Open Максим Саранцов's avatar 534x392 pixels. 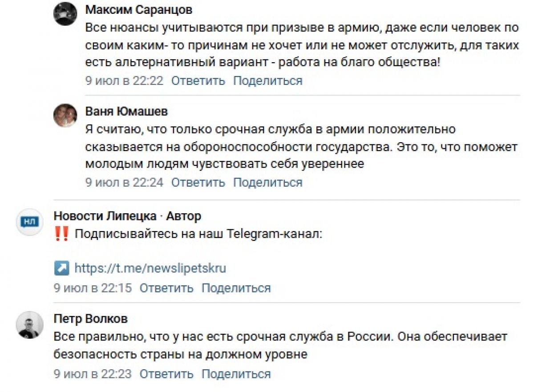pyautogui.click(x=65, y=14)
